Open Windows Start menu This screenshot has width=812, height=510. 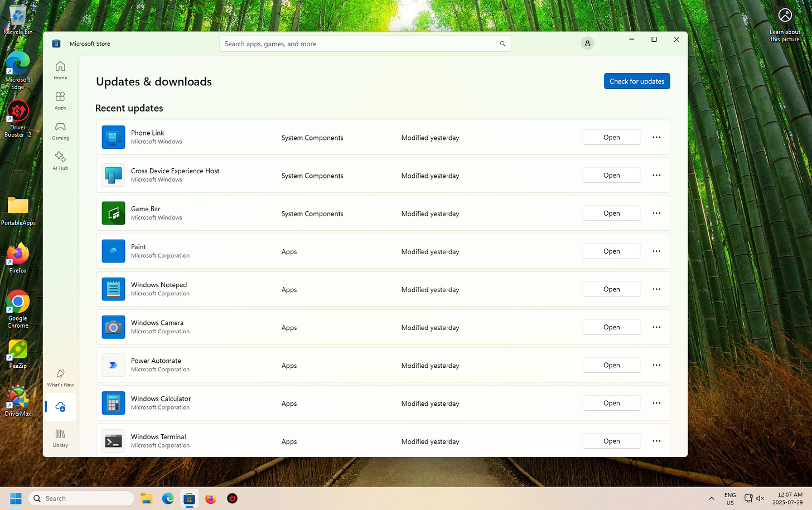tap(16, 498)
